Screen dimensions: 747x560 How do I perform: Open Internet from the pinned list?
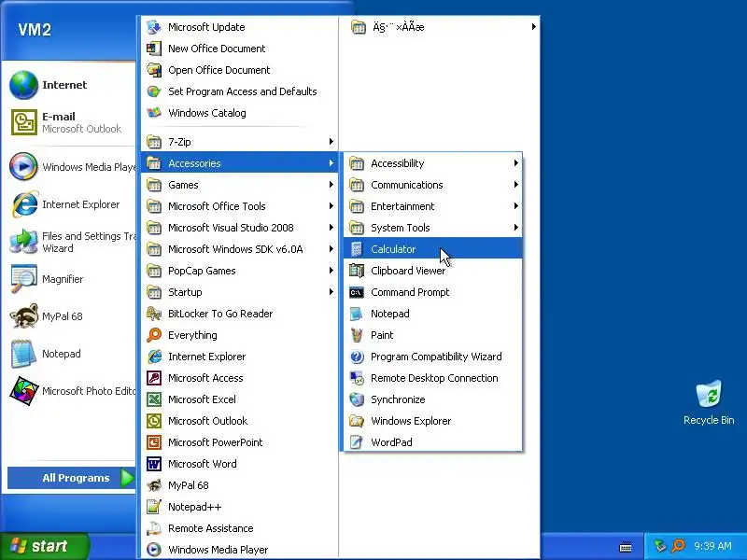click(x=71, y=85)
